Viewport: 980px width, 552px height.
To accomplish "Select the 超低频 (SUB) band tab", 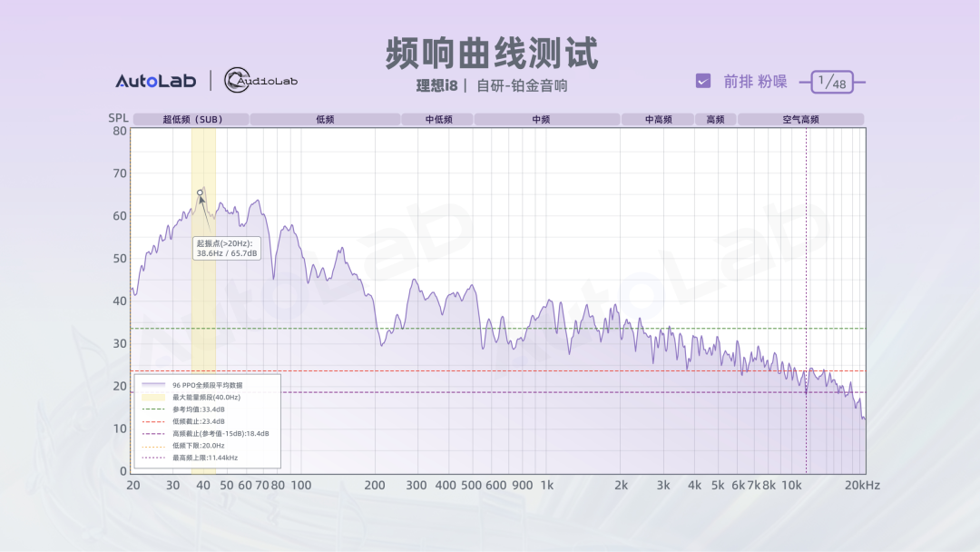I will pyautogui.click(x=191, y=119).
